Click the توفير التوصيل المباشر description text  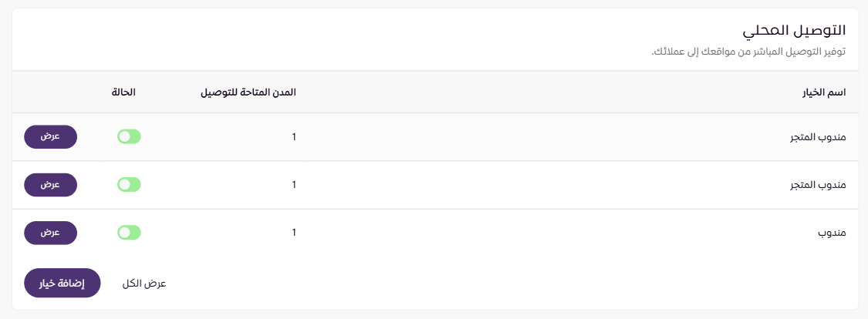click(748, 52)
